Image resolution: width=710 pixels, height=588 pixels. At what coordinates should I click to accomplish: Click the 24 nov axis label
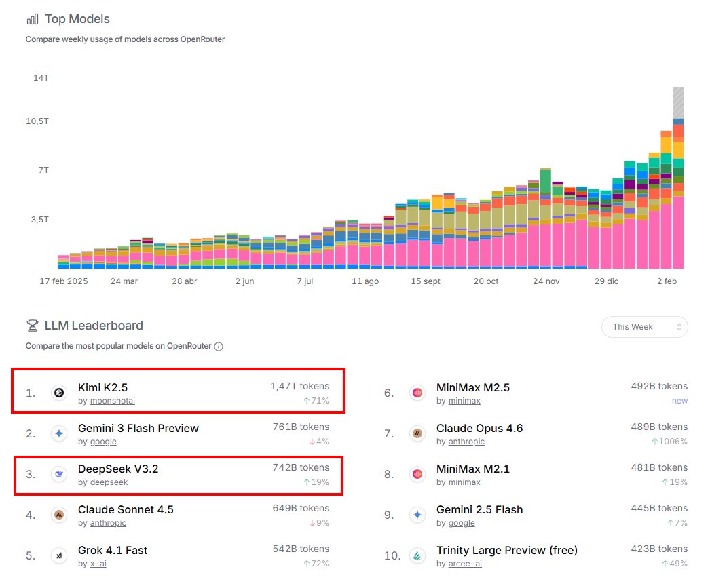546,281
